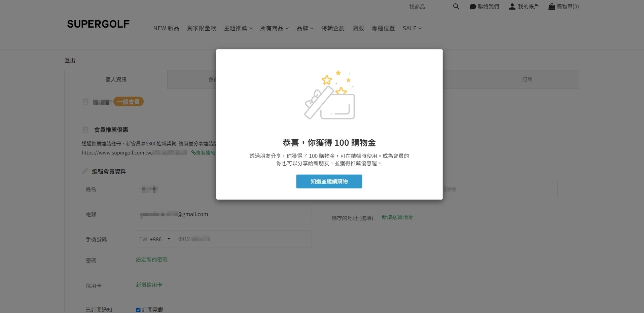Viewport: 644px width, 313px height.
Task: Click the 找商品 search field
Action: (x=430, y=7)
